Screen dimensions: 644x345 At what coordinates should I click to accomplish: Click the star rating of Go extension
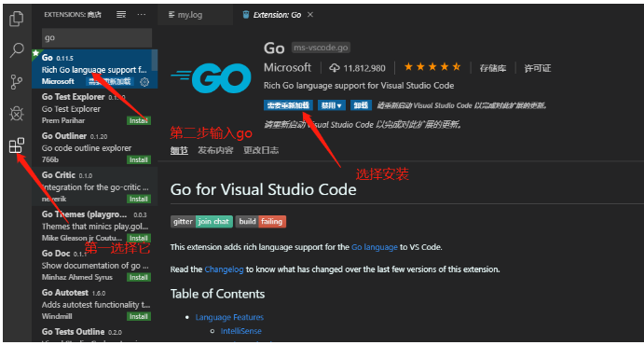432,67
